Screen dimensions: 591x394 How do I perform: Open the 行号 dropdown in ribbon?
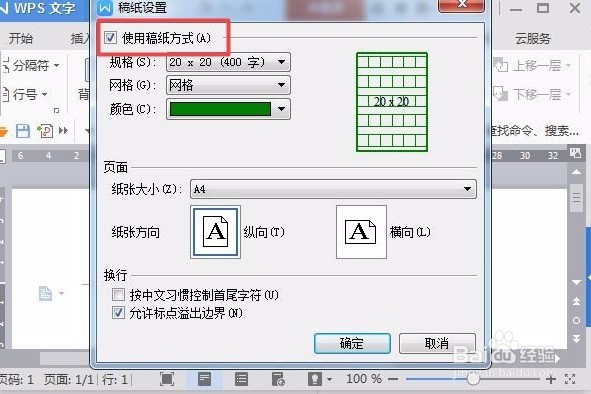(x=25, y=94)
